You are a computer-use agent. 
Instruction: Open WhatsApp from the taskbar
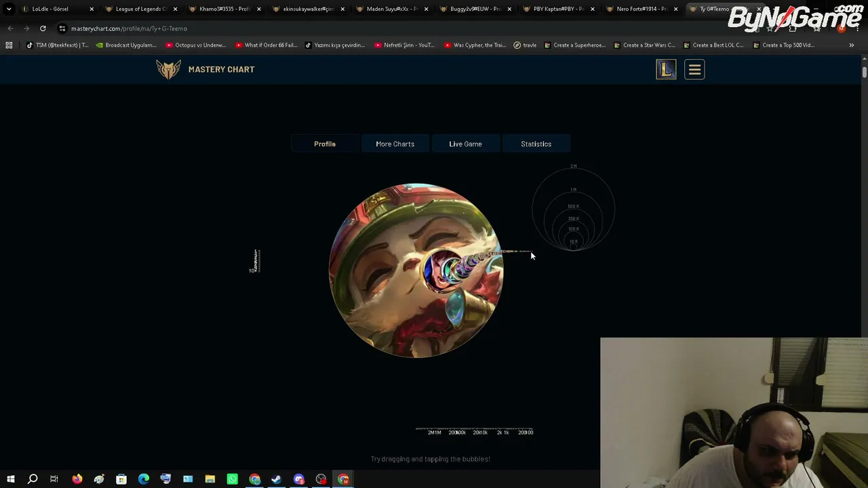tap(232, 479)
